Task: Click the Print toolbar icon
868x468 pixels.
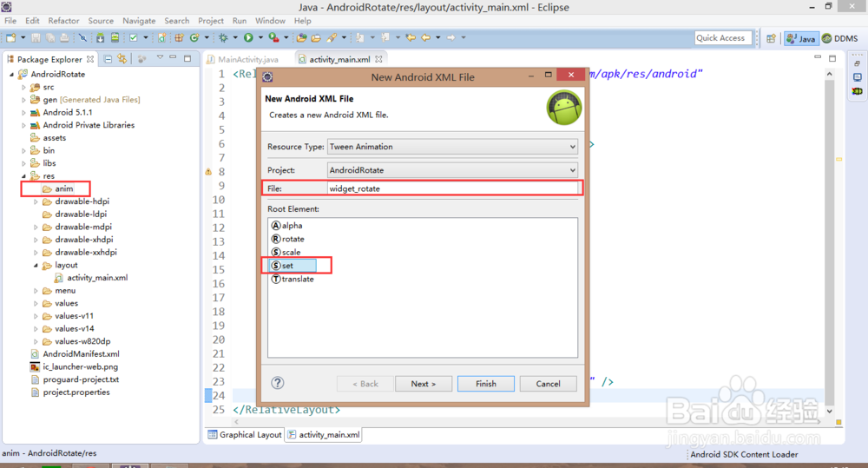Action: click(x=64, y=37)
